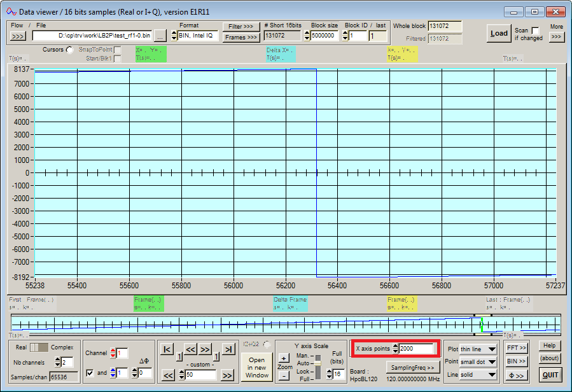Screen dimensions: 572x392
Task: Click the Nb channels value field
Action: [x=67, y=362]
